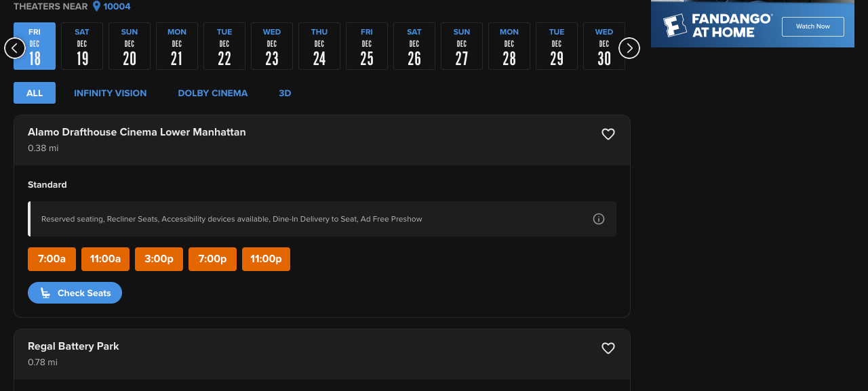This screenshot has width=868, height=391.
Task: Click the amenities text bar for Standard
Action: pyautogui.click(x=322, y=219)
